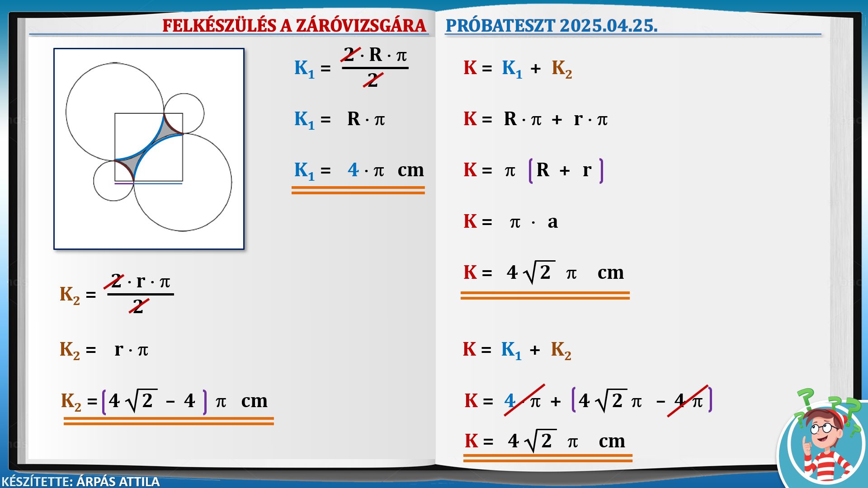This screenshot has height=488, width=868.
Task: Click the FELKÉSZÜLÉS A ZÁRÓVIZSGÁRA heading
Action: pos(294,26)
